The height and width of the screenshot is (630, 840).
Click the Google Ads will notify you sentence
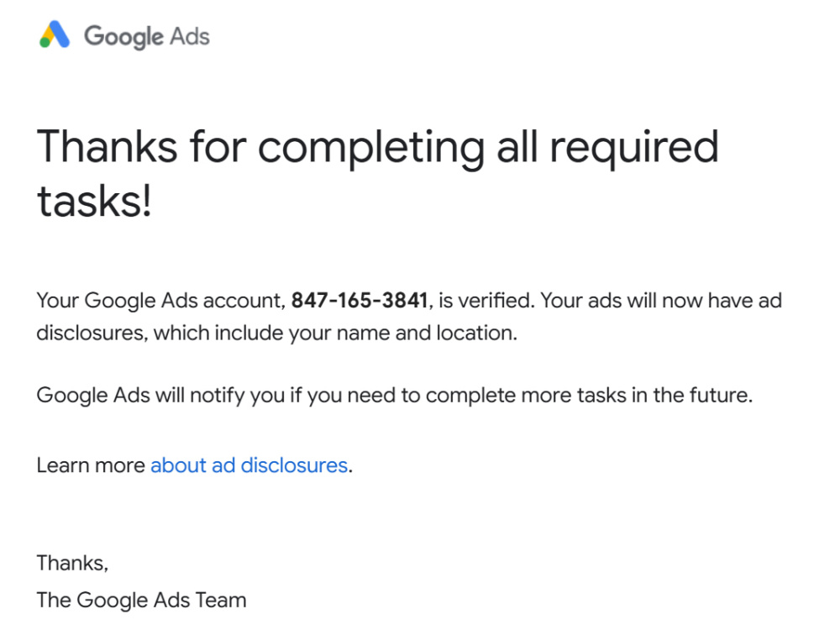pyautogui.click(x=394, y=396)
